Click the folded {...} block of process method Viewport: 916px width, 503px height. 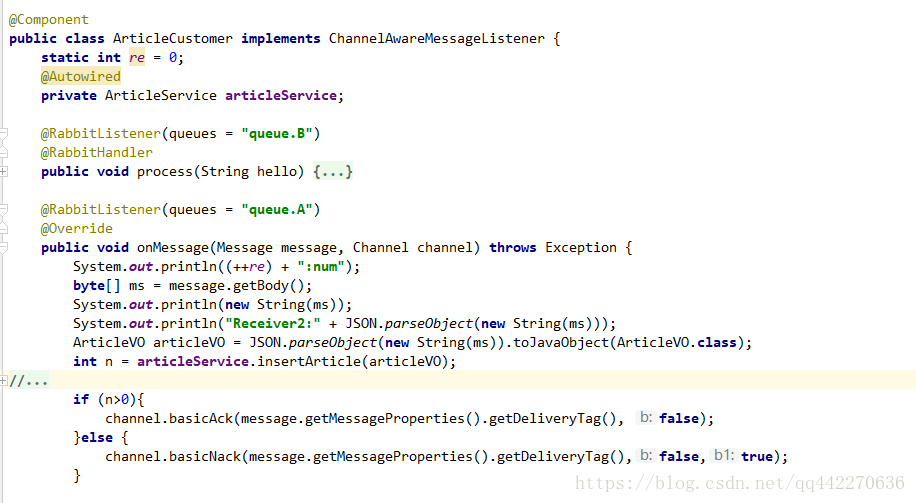333,172
